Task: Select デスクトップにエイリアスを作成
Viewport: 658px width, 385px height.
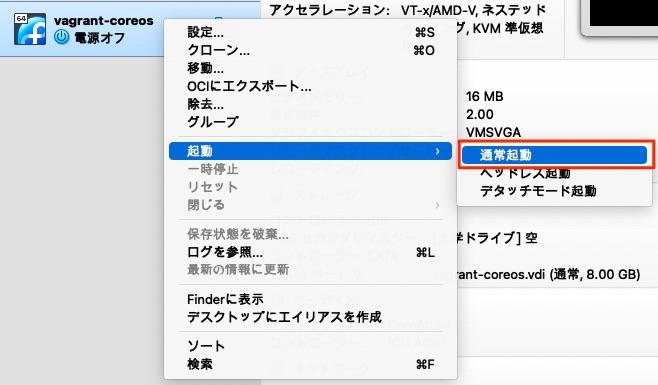Action: point(311,317)
